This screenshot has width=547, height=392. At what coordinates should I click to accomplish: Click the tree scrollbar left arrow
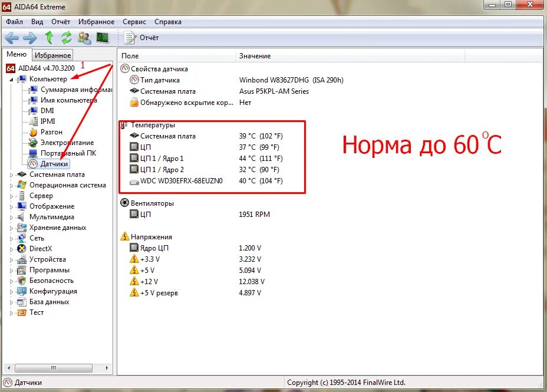coord(9,368)
